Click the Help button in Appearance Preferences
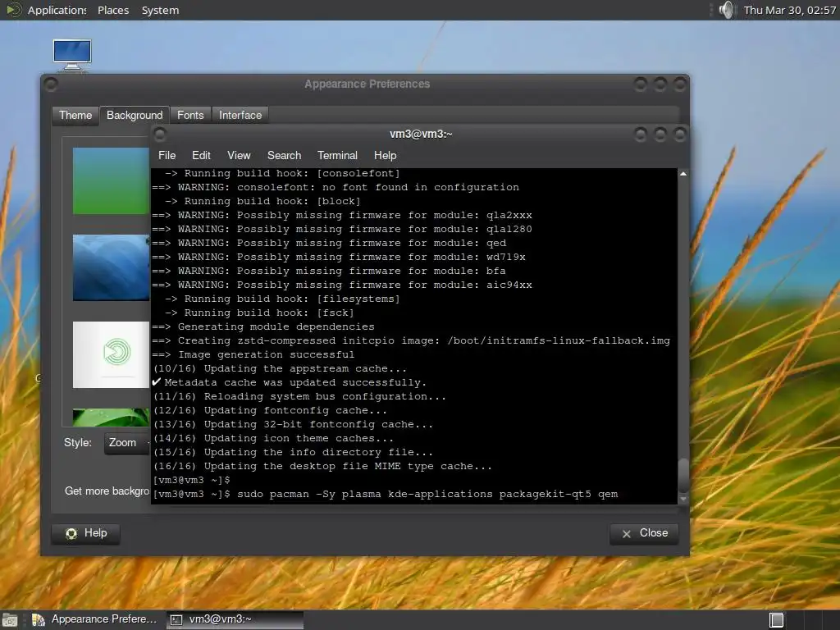The width and height of the screenshot is (840, 630). pyautogui.click(x=85, y=533)
